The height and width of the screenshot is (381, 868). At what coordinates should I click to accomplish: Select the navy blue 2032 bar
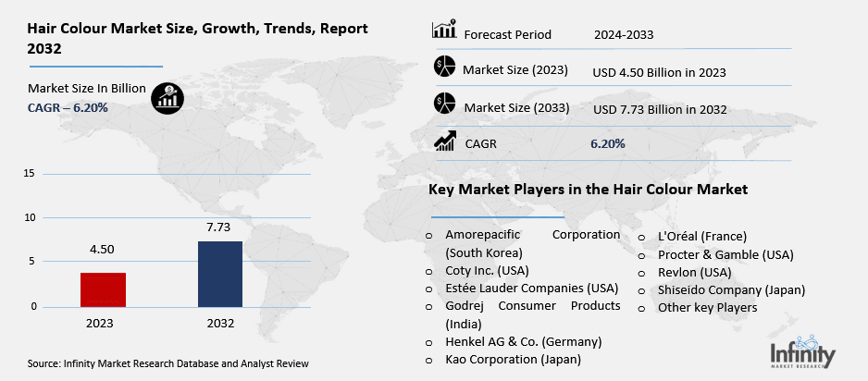(221, 273)
